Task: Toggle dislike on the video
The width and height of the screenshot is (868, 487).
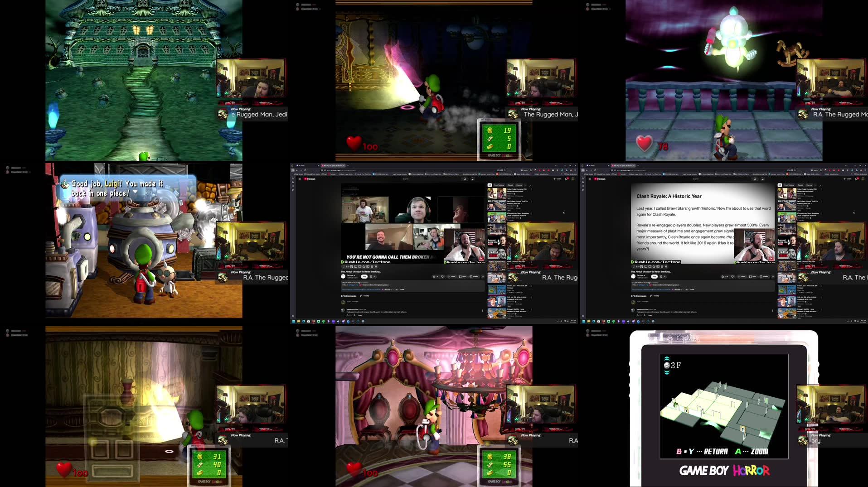Action: [442, 276]
